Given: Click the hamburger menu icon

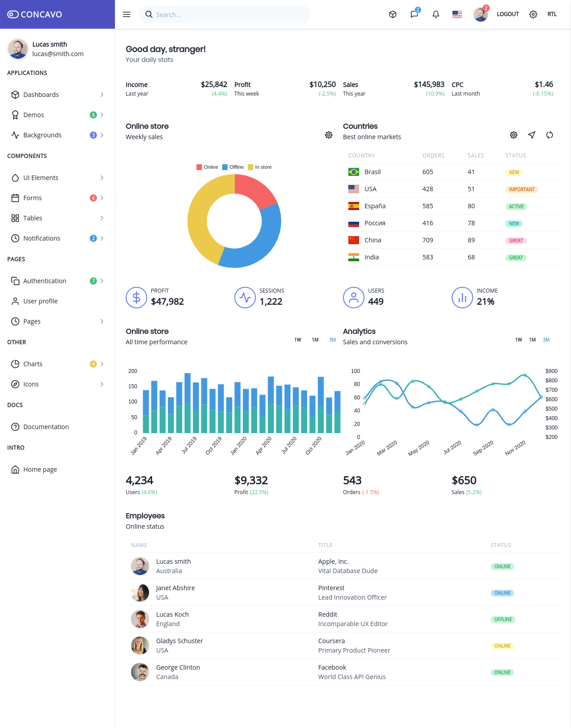Looking at the screenshot, I should coord(127,14).
